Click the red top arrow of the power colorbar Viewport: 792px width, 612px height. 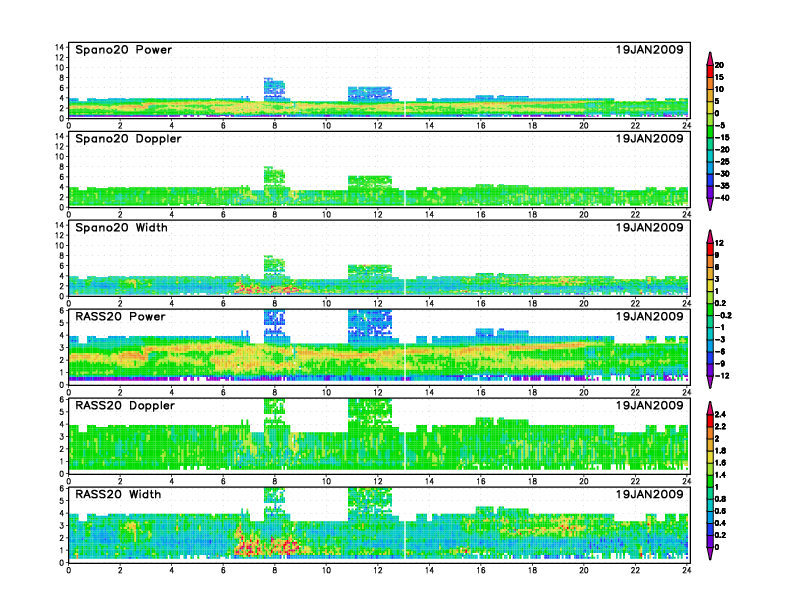(x=709, y=55)
